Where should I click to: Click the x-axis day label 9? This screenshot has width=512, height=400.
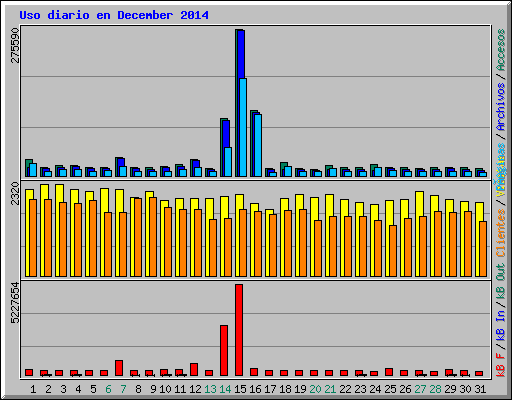coord(153,389)
